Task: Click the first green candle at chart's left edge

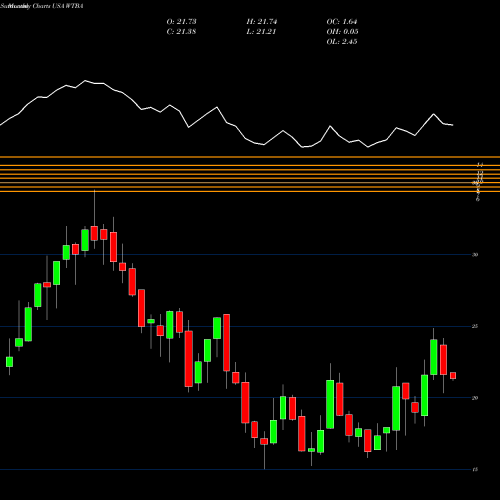Action: click(x=9, y=362)
